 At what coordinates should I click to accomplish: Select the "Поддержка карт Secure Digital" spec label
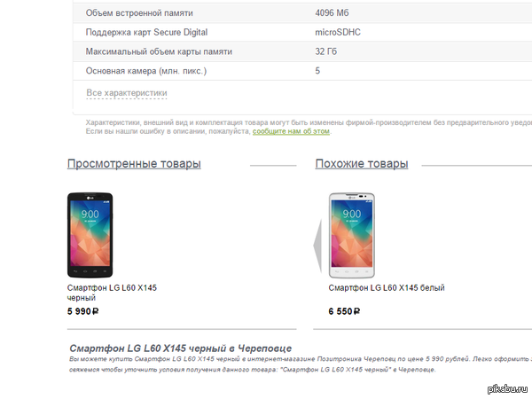click(x=147, y=32)
